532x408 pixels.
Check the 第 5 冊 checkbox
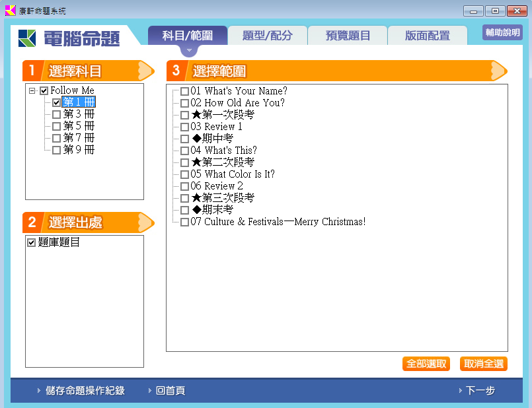point(56,126)
